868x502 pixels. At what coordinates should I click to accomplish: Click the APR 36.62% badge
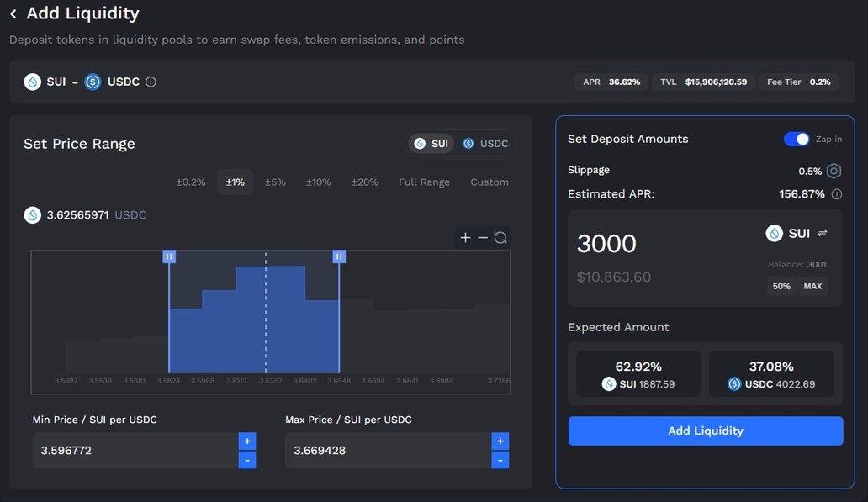pos(611,82)
